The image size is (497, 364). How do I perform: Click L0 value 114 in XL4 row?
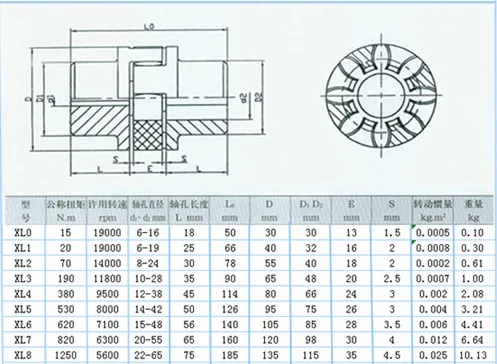click(x=230, y=294)
